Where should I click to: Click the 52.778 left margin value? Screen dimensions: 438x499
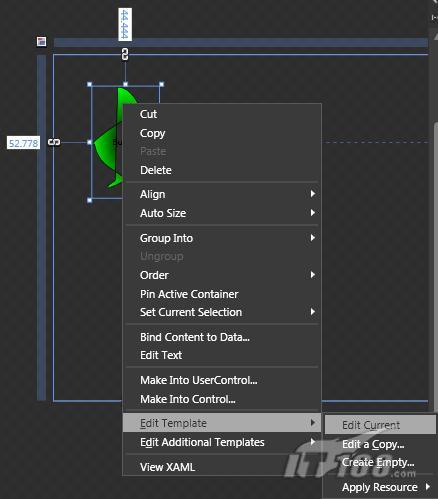(x=23, y=143)
